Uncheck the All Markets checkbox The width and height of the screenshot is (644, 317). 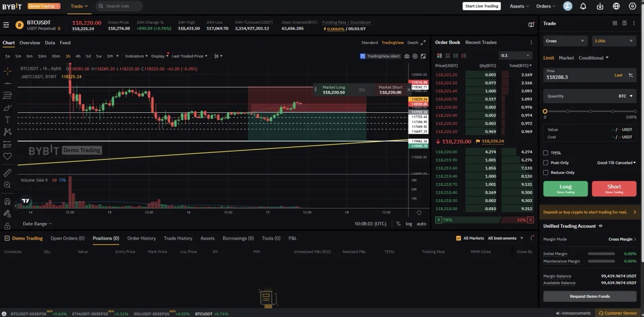point(458,238)
